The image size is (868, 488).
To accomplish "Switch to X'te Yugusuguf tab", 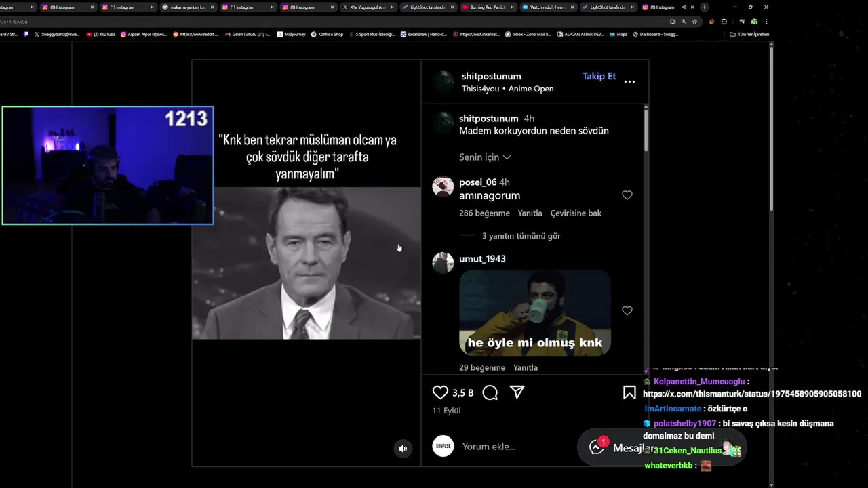I will [368, 7].
